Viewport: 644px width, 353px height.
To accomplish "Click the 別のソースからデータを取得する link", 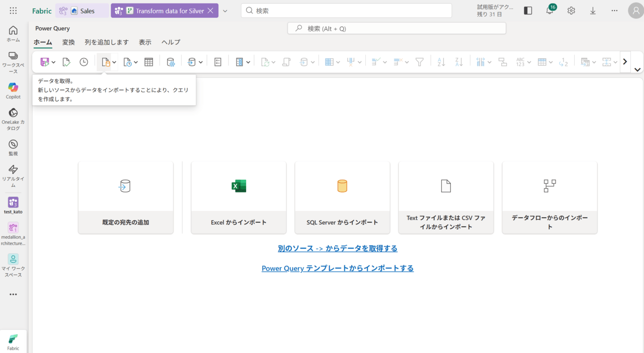I will [x=338, y=248].
